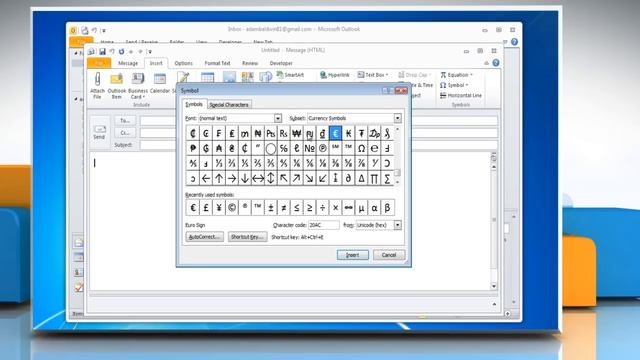Image resolution: width=640 pixels, height=360 pixels.
Task: Expand the Symbol ribbon dropdown
Action: click(x=467, y=85)
